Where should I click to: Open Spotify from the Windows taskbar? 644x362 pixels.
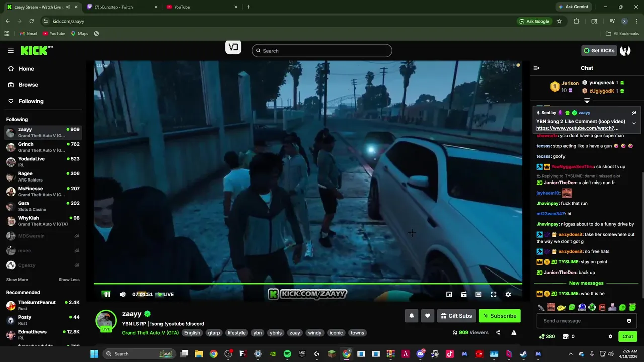[x=287, y=354]
